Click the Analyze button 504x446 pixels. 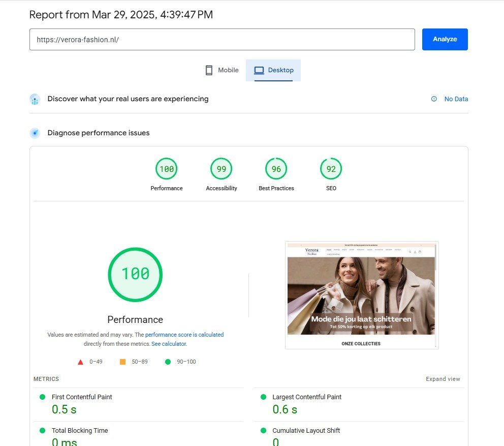pos(445,39)
